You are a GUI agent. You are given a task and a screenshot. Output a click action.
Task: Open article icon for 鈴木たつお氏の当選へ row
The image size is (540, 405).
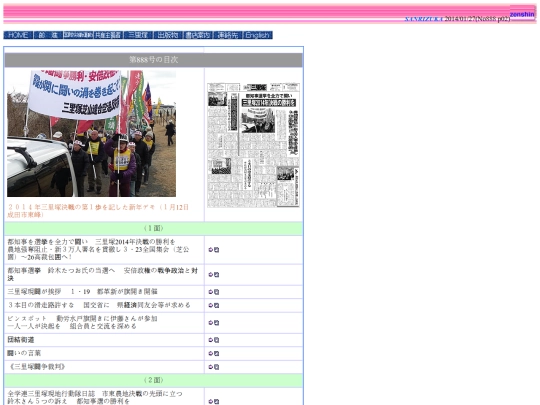click(x=214, y=274)
